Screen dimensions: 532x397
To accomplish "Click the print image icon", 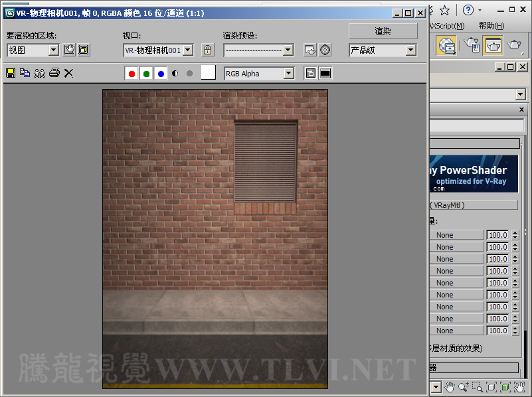I will pyautogui.click(x=54, y=73).
